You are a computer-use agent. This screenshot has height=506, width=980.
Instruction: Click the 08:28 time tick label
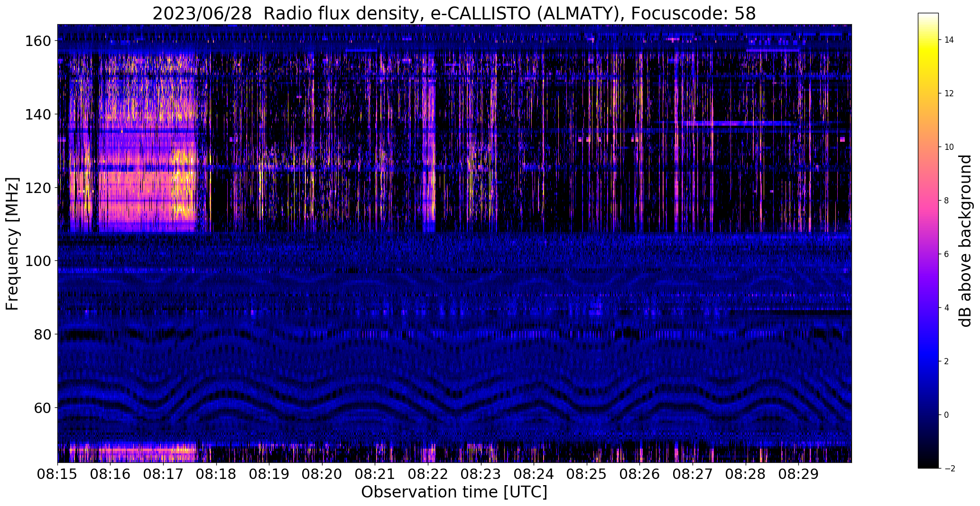coord(745,474)
